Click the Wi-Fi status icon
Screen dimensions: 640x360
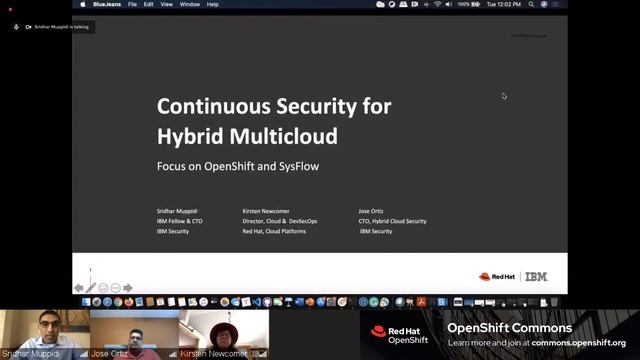click(438, 4)
